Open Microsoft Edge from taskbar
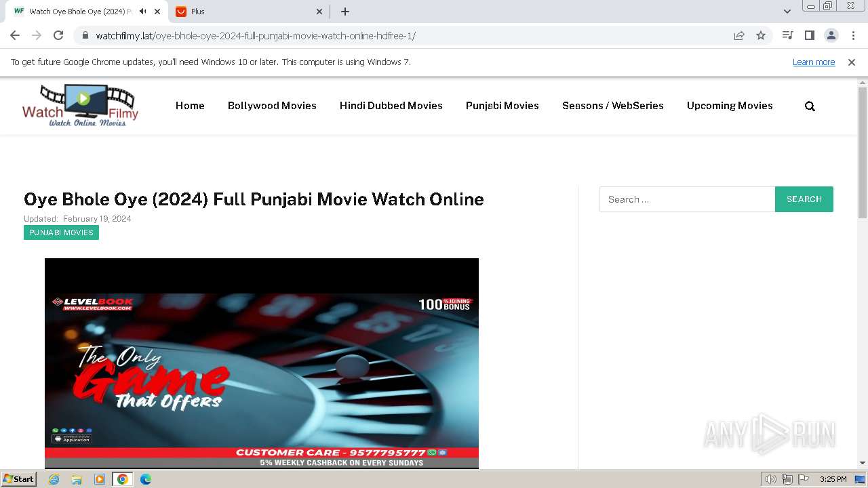Viewport: 868px width, 488px height. (146, 479)
